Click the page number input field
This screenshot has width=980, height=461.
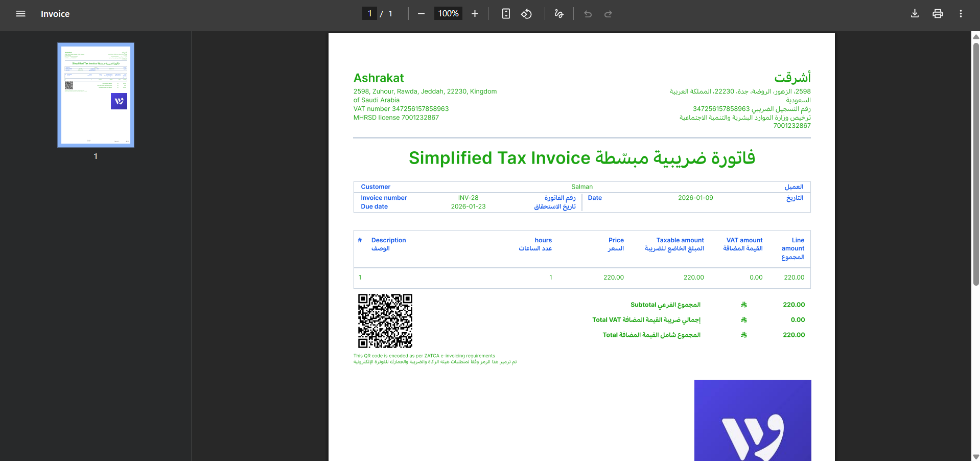tap(369, 14)
